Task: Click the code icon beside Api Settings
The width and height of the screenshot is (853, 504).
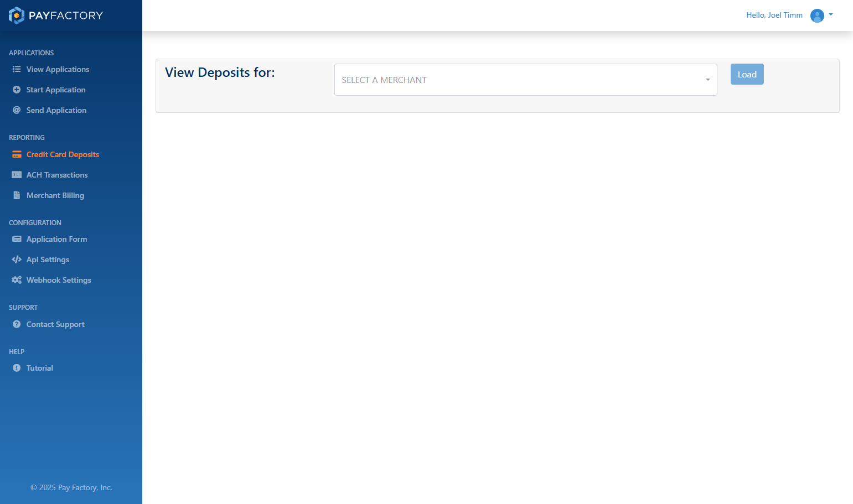Action: (17, 259)
